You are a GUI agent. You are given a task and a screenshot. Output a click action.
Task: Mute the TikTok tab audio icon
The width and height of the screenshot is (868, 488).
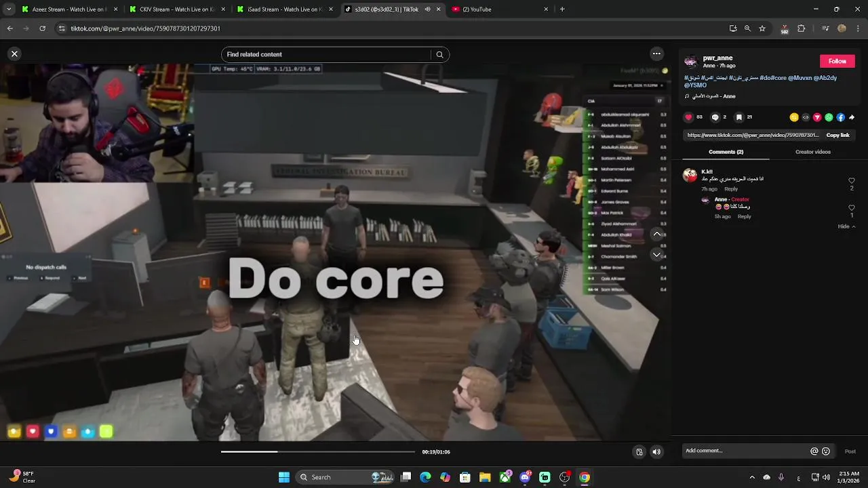(x=427, y=9)
